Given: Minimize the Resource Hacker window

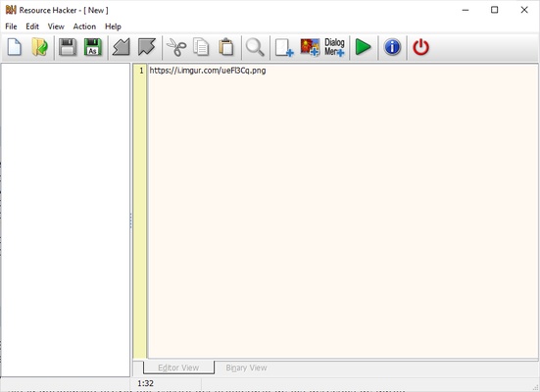Looking at the screenshot, I should pyautogui.click(x=466, y=10).
